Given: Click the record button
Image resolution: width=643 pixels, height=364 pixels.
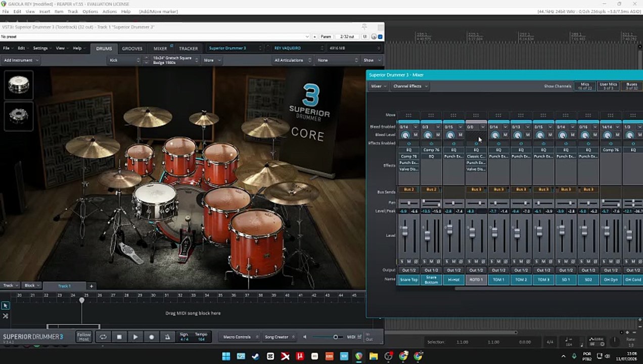Looking at the screenshot, I should 152,337.
